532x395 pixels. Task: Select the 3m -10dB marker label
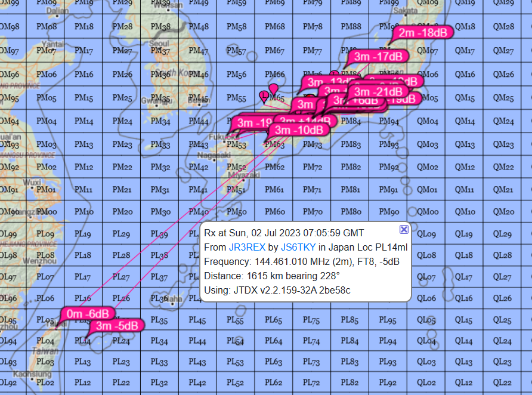click(x=299, y=130)
